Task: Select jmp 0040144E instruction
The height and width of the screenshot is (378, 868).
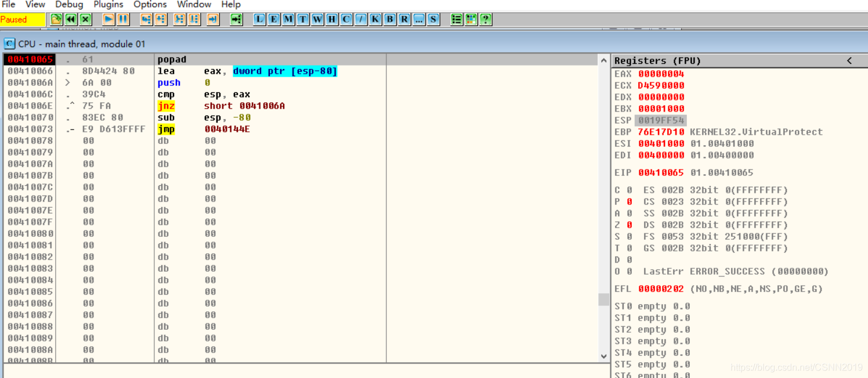Action: point(301,129)
